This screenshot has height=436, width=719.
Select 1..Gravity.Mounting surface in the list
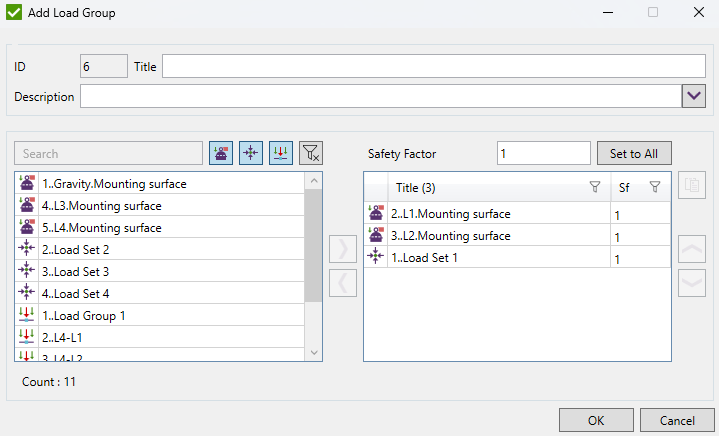tap(114, 184)
